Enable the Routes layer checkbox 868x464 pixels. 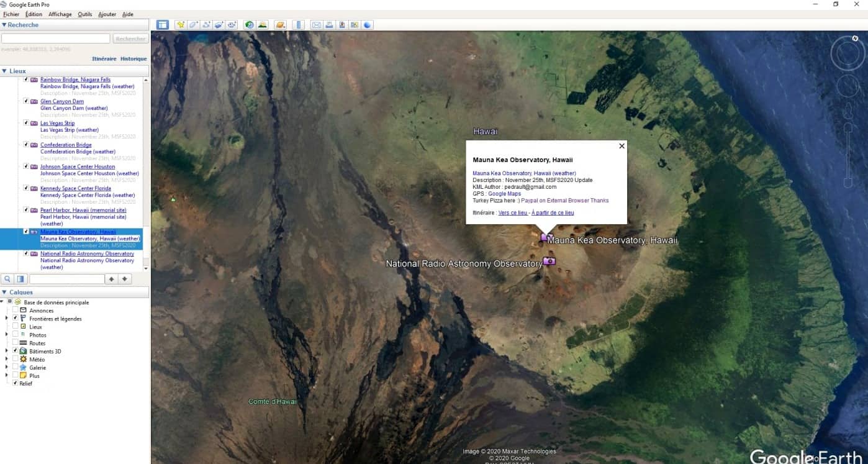[x=16, y=343]
